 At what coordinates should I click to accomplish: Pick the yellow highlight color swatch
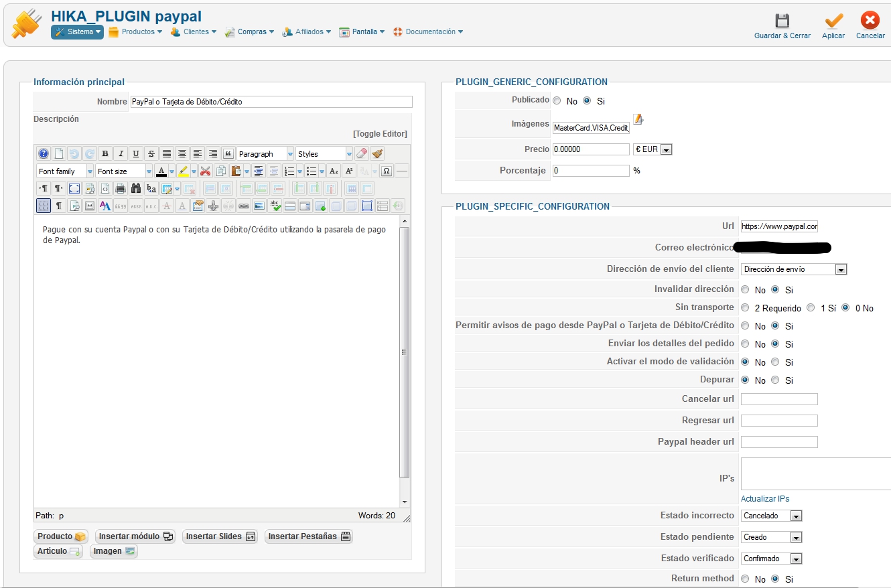pyautogui.click(x=183, y=171)
